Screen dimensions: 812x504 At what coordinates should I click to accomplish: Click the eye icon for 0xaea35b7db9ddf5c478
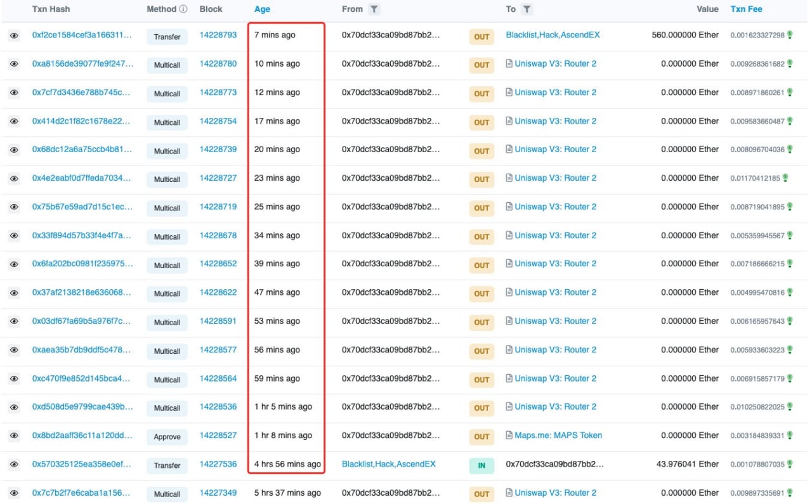pos(14,351)
